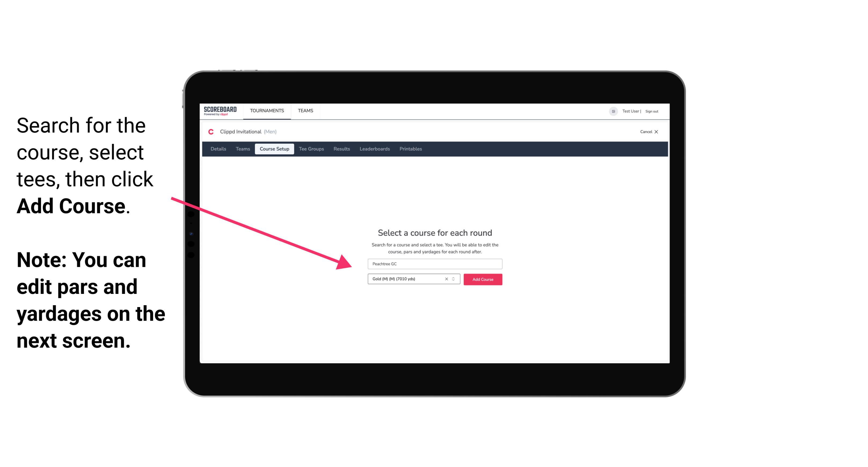Click the Course Setup tab
Screen dimensions: 868x467
tap(274, 149)
